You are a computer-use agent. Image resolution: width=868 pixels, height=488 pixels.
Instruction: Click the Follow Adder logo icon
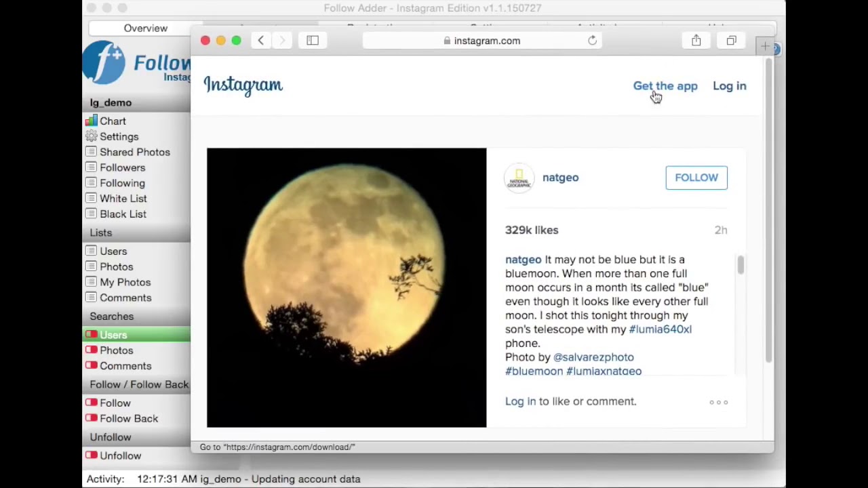click(104, 62)
